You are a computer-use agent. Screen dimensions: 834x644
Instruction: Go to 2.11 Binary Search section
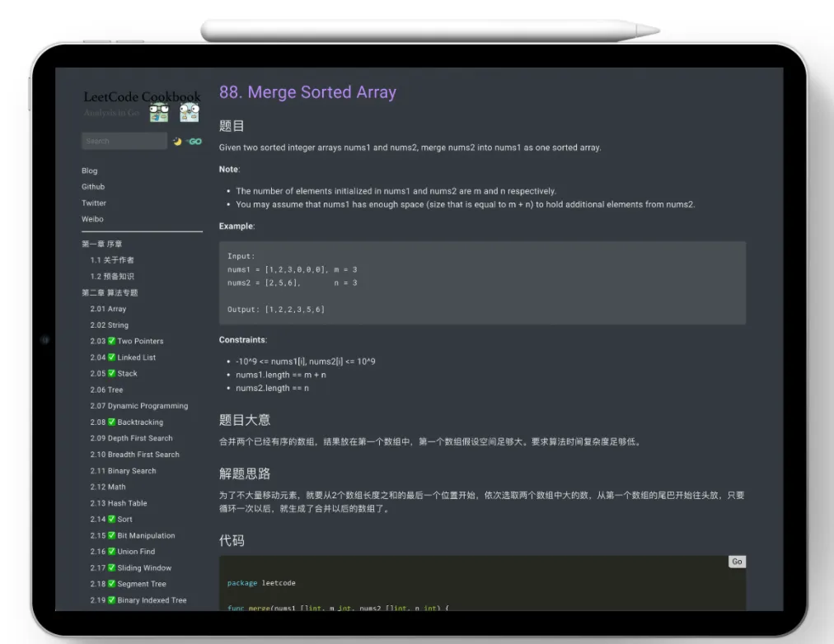123,471
